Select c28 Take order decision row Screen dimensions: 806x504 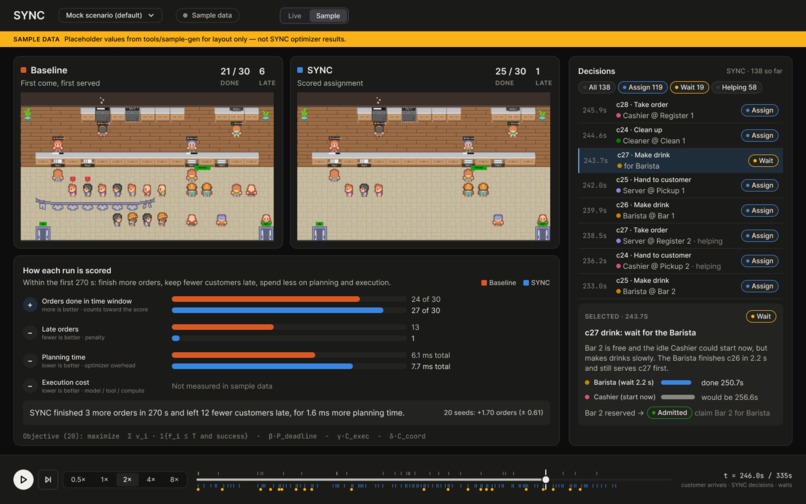(680, 110)
